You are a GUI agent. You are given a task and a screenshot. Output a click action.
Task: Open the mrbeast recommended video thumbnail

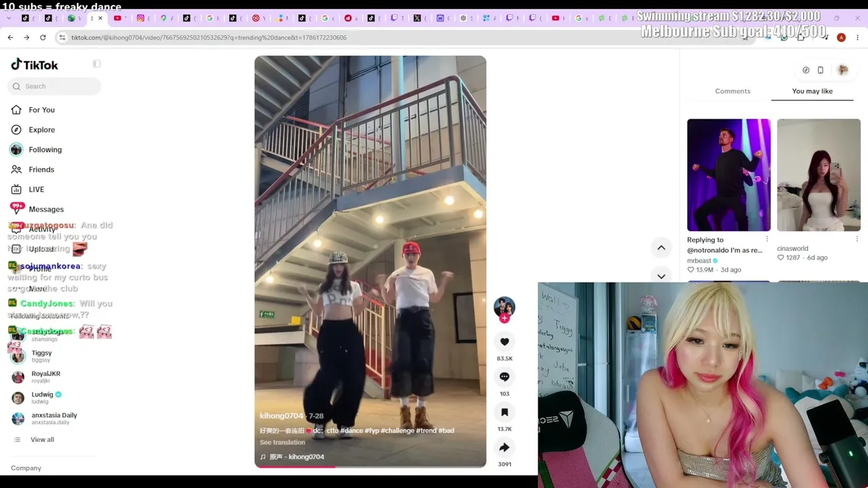728,175
